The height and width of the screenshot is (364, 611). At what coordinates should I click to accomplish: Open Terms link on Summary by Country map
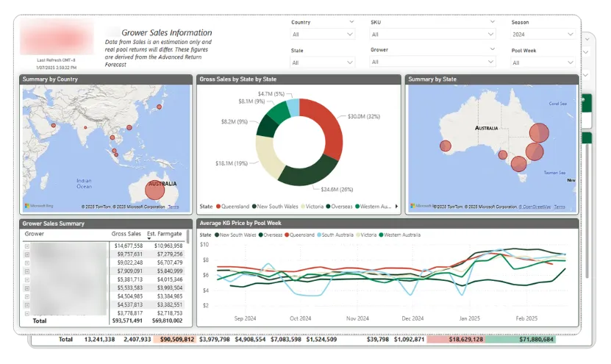click(x=174, y=207)
